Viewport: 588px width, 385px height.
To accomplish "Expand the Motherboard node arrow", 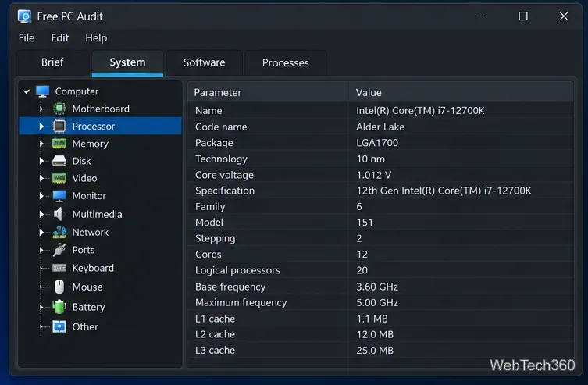I will tap(41, 109).
